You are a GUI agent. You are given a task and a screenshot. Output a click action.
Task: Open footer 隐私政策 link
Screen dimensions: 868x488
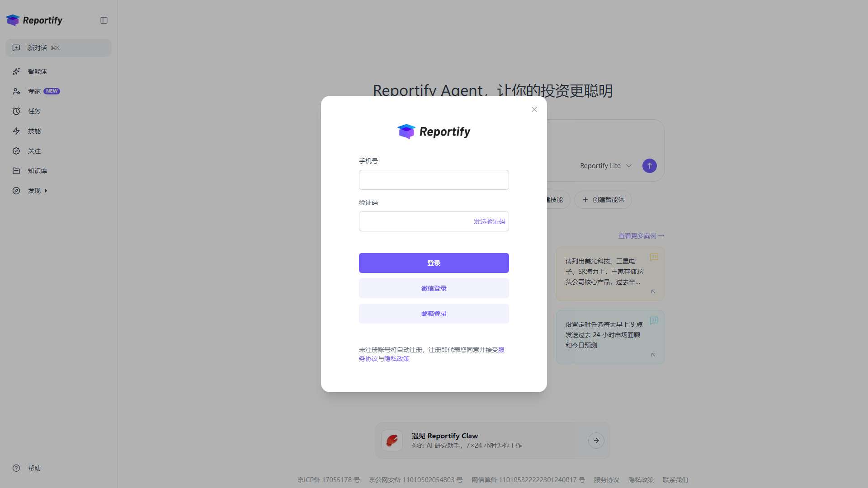click(x=641, y=480)
